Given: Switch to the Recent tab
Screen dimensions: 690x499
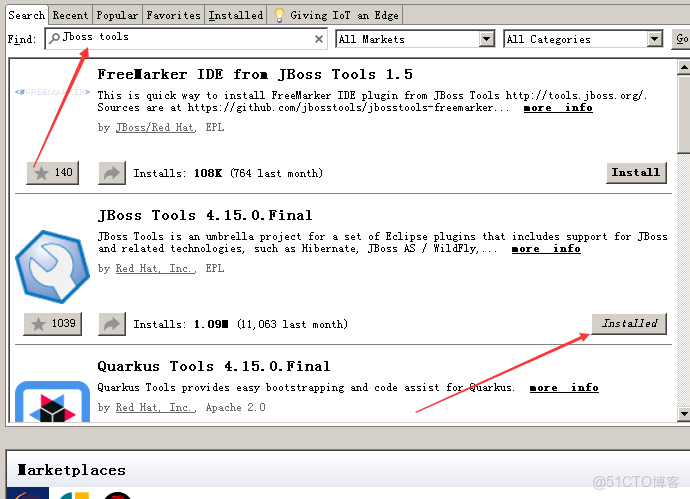Looking at the screenshot, I should click(70, 15).
